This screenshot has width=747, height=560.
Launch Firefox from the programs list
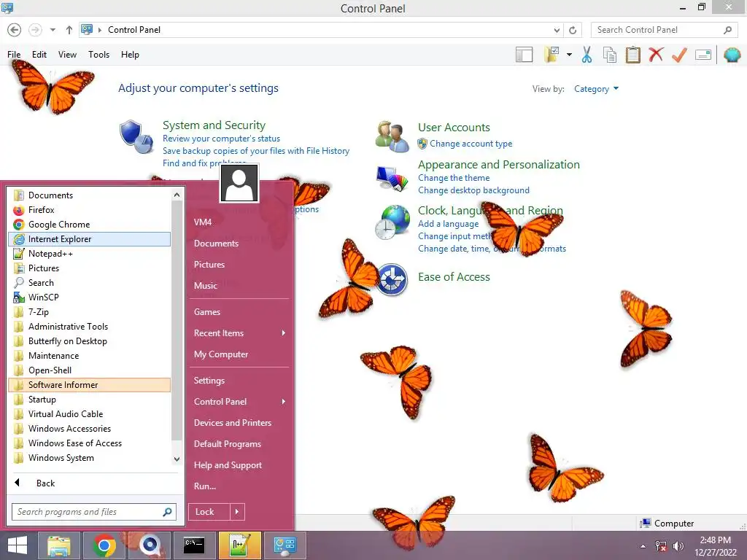[90, 210]
